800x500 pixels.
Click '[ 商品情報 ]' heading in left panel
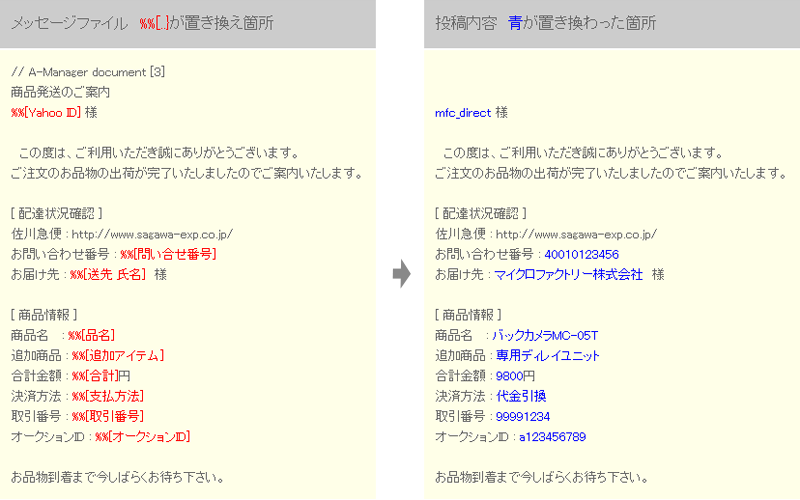tap(44, 315)
